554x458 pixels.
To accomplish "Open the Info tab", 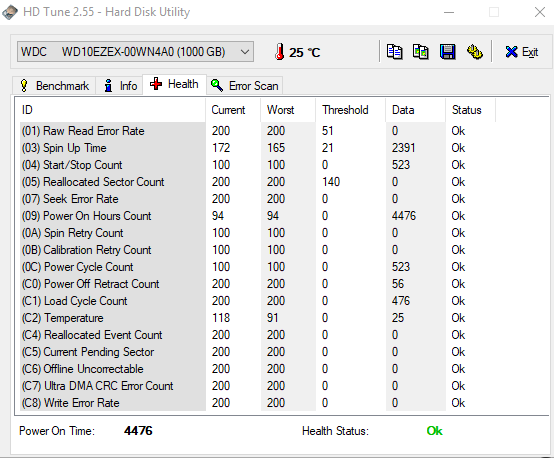I will point(119,86).
